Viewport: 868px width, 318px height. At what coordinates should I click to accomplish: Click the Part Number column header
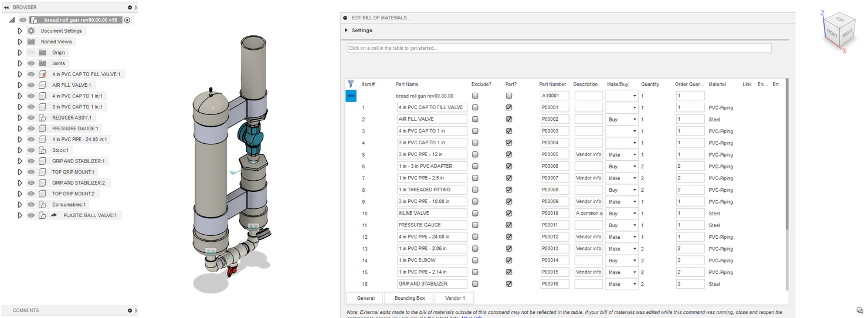(552, 84)
